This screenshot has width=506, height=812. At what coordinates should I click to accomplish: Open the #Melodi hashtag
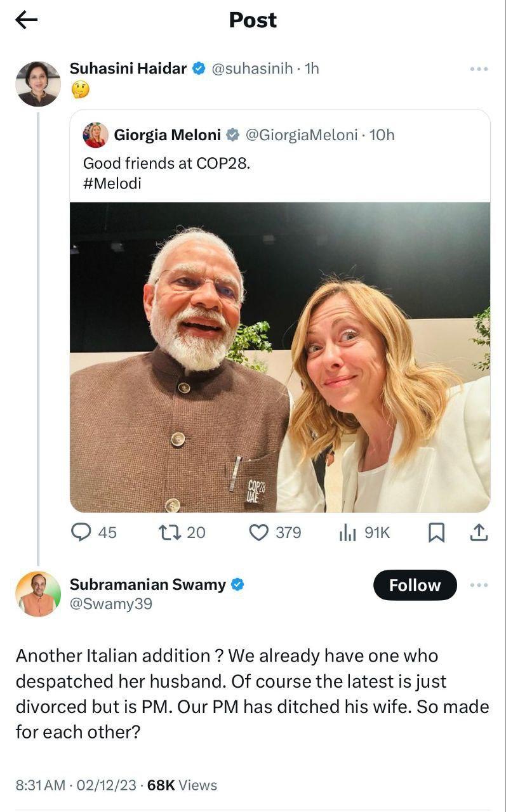pos(112,184)
